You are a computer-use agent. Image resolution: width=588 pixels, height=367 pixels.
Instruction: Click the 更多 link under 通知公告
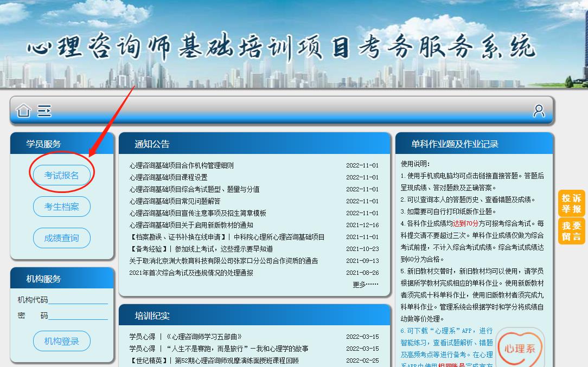[365, 285]
